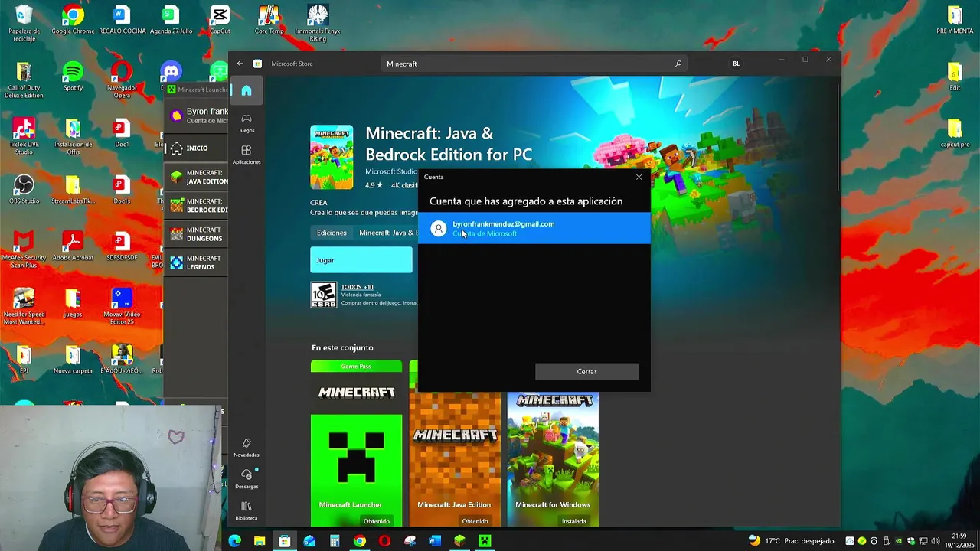Open Calculator from taskbar

click(335, 541)
